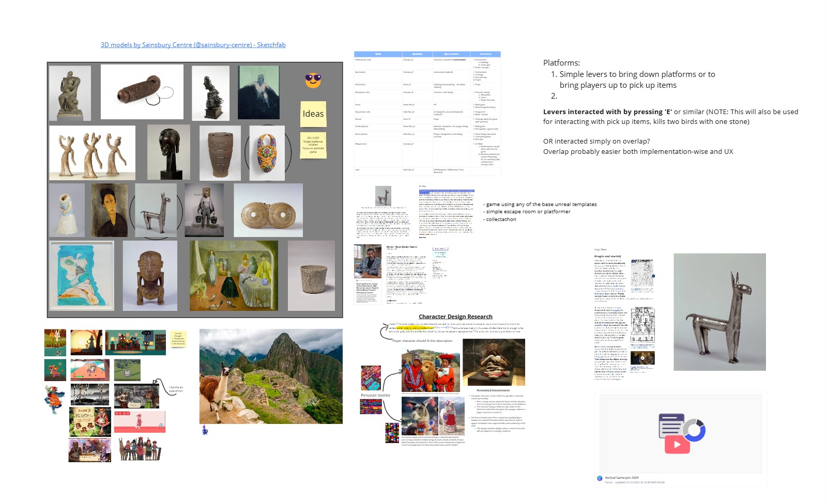This screenshot has width=827, height=504.
Task: Select the wooden whistle pipe image
Action: [142, 92]
